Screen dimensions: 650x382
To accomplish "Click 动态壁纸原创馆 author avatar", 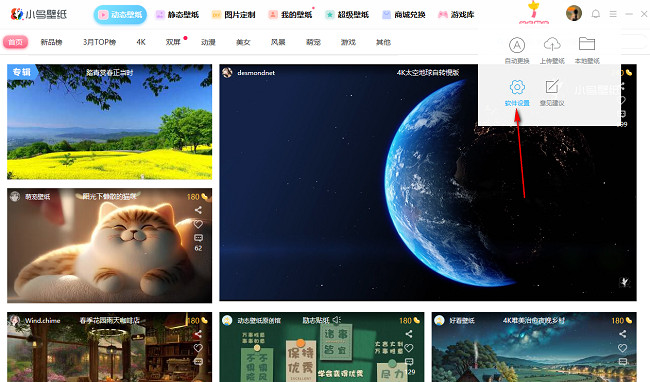I will pyautogui.click(x=227, y=320).
